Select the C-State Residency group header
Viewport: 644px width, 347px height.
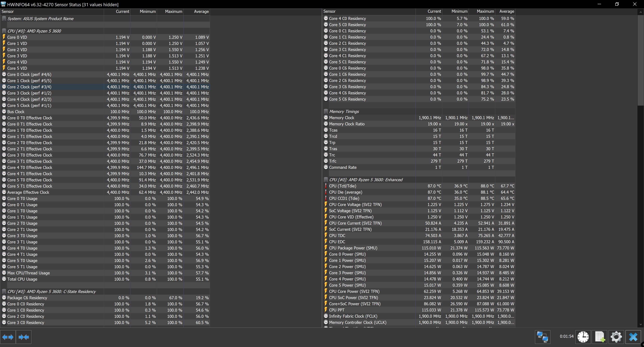pyautogui.click(x=105, y=292)
